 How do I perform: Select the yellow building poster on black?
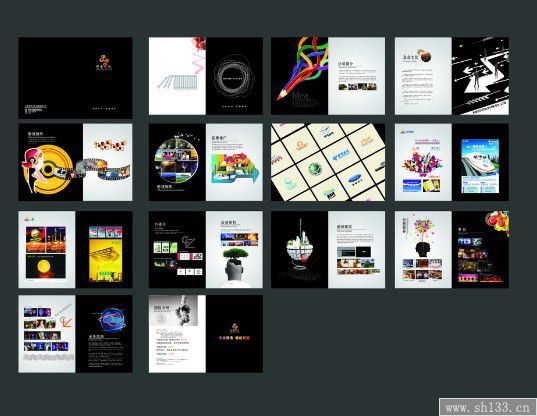[105, 260]
